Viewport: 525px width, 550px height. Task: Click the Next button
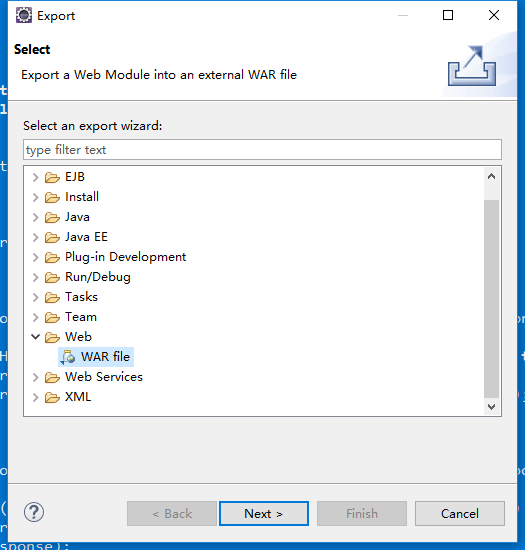coord(264,514)
